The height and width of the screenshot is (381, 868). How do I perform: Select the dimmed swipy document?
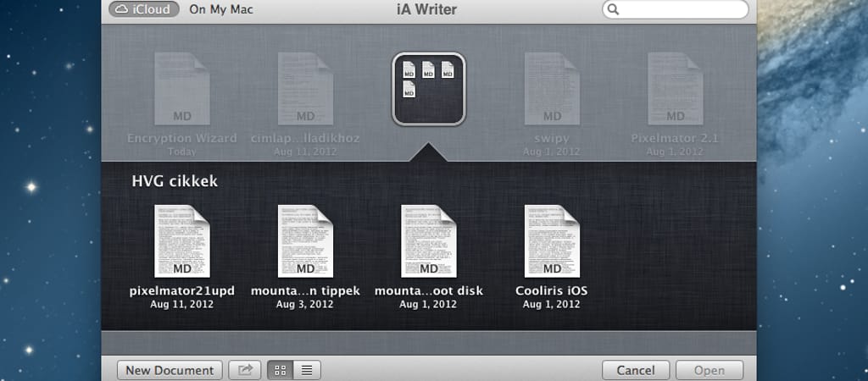551,89
